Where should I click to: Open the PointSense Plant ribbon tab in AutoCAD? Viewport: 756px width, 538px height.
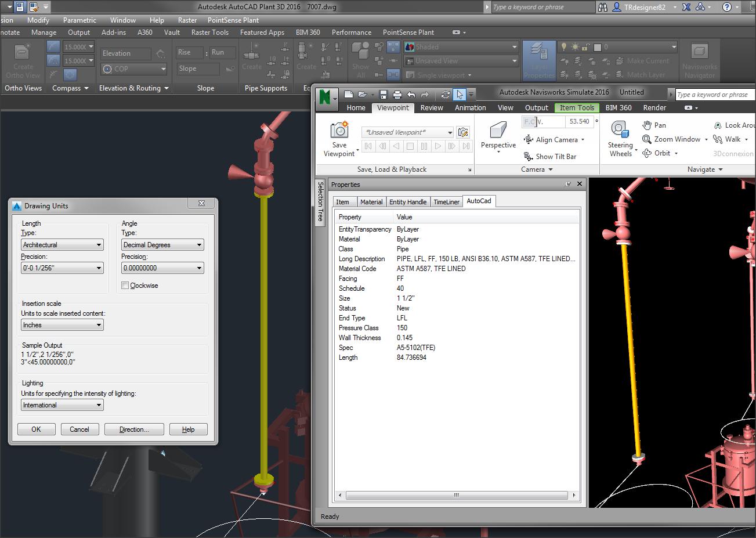point(408,33)
